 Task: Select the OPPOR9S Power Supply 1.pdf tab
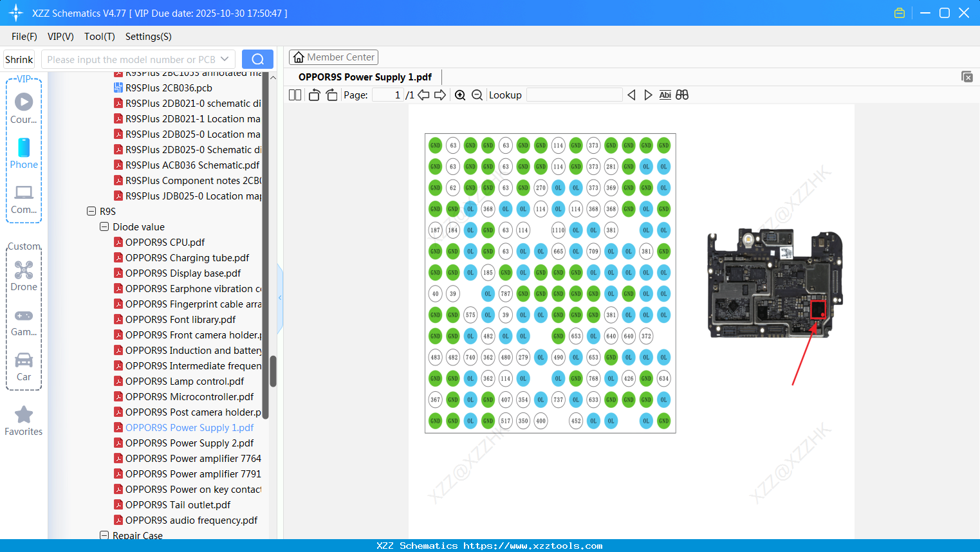(x=365, y=77)
